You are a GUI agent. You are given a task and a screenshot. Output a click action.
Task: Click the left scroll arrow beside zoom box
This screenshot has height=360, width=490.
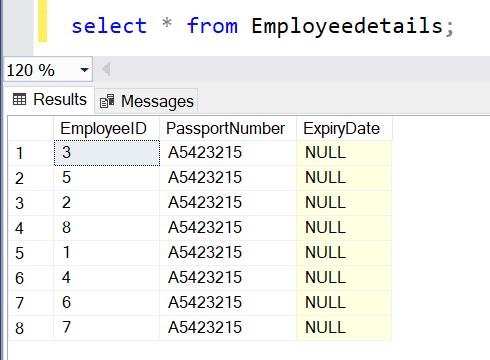[106, 70]
